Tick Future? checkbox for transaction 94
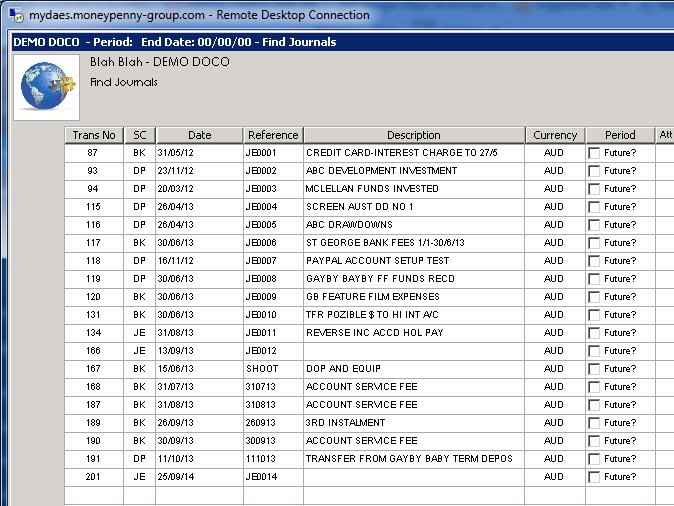 594,189
